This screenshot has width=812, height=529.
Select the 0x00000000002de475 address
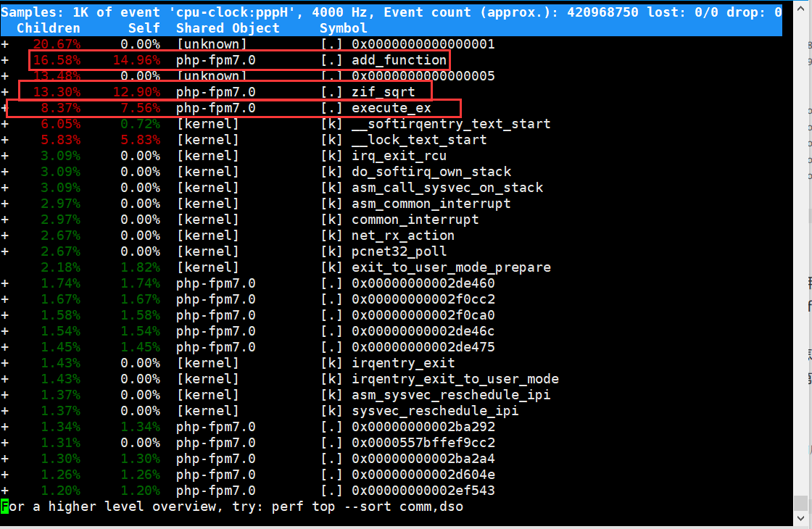pyautogui.click(x=423, y=347)
